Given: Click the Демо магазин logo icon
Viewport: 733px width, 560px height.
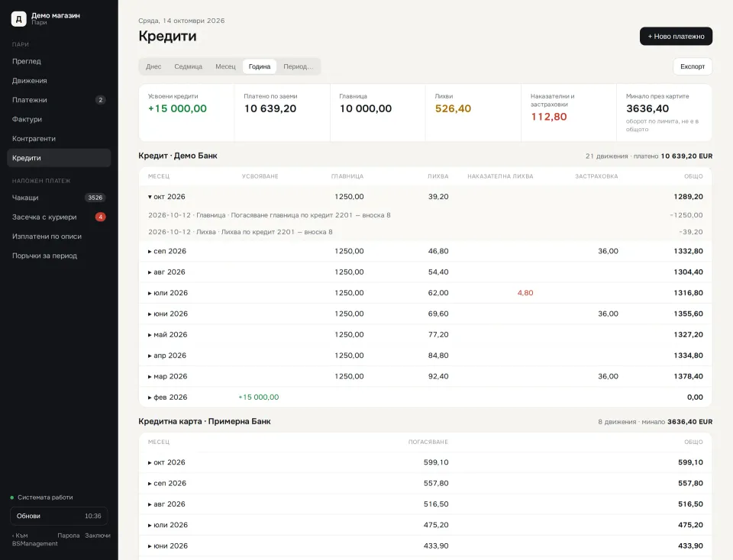Looking at the screenshot, I should tap(18, 18).
